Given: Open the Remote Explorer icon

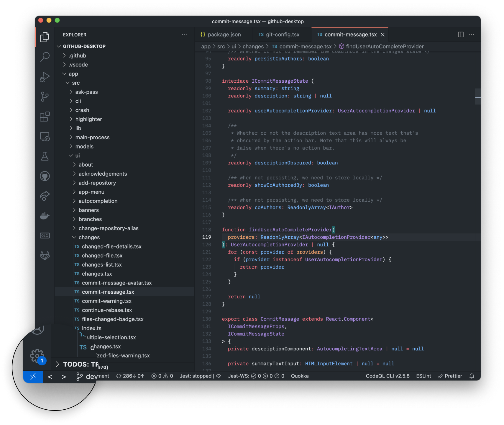Looking at the screenshot, I should point(45,137).
